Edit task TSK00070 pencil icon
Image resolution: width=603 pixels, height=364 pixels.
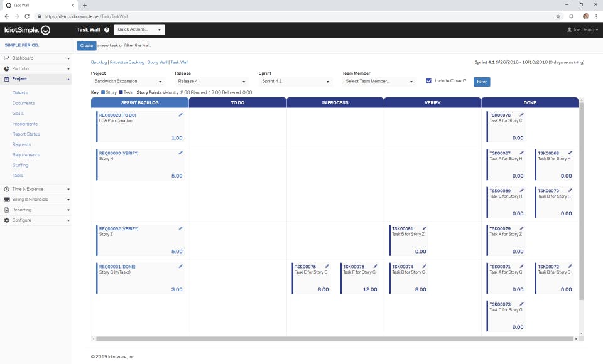pos(570,190)
